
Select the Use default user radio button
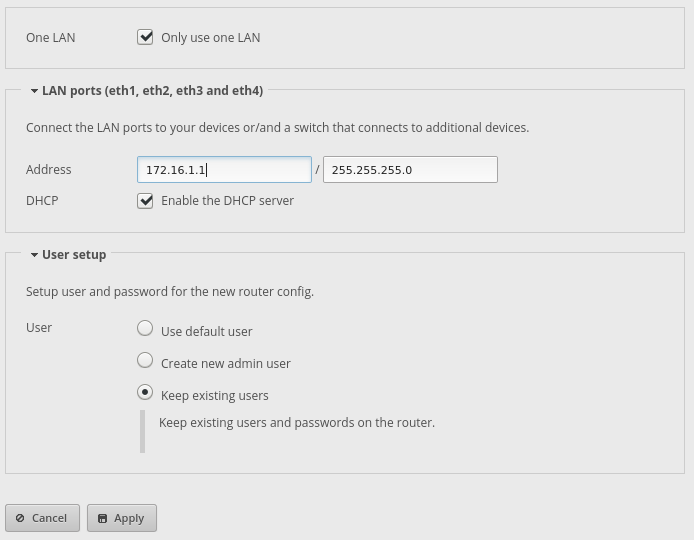pos(145,329)
